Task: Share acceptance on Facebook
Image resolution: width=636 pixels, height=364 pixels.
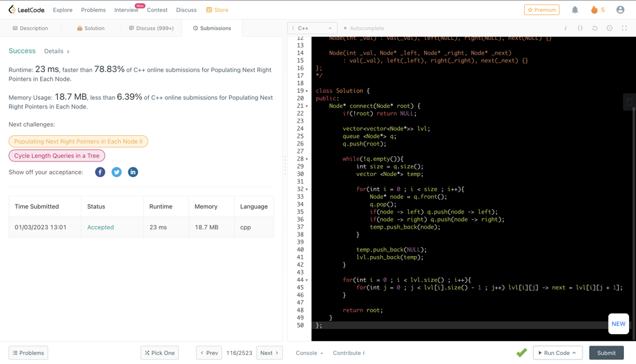Action: tap(100, 172)
